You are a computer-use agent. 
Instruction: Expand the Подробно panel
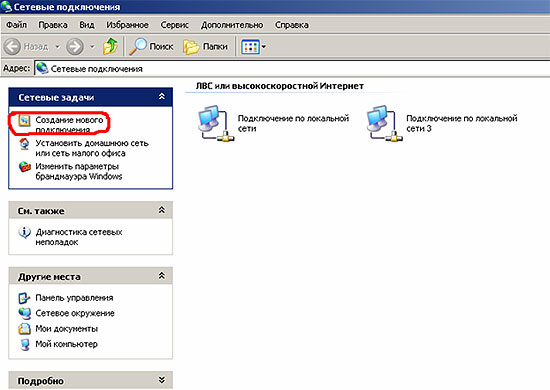[162, 380]
